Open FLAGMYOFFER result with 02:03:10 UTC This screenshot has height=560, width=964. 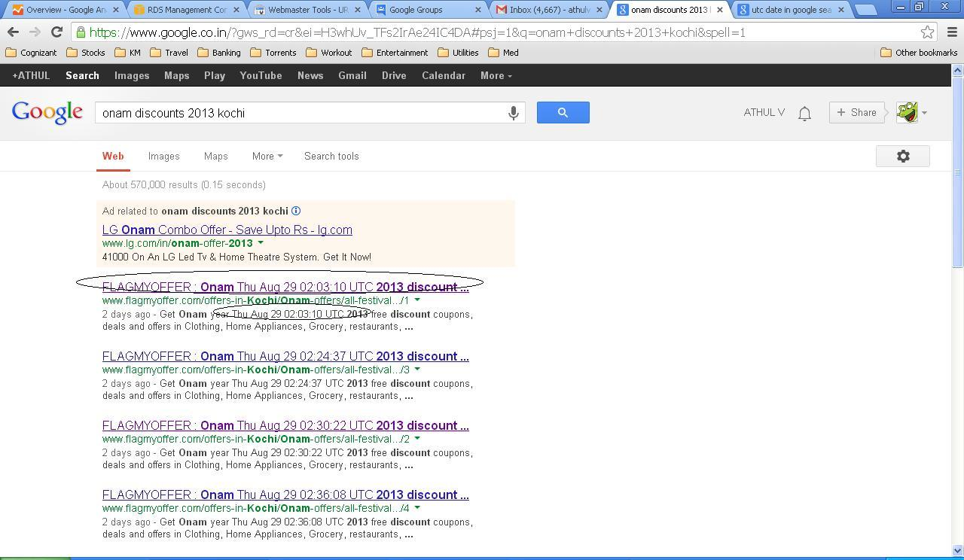285,287
